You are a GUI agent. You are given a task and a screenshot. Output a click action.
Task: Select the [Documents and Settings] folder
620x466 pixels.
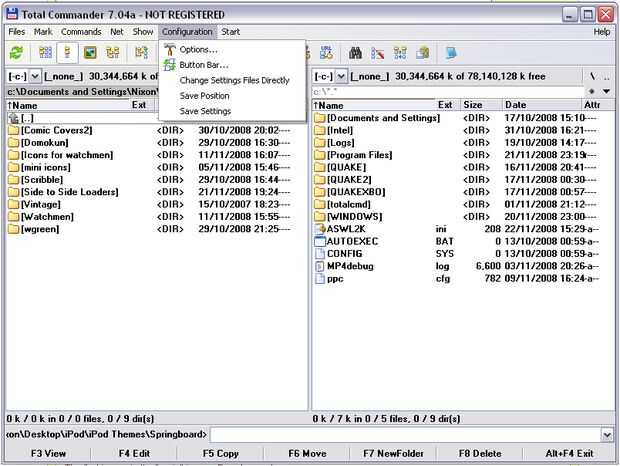tap(463, 118)
